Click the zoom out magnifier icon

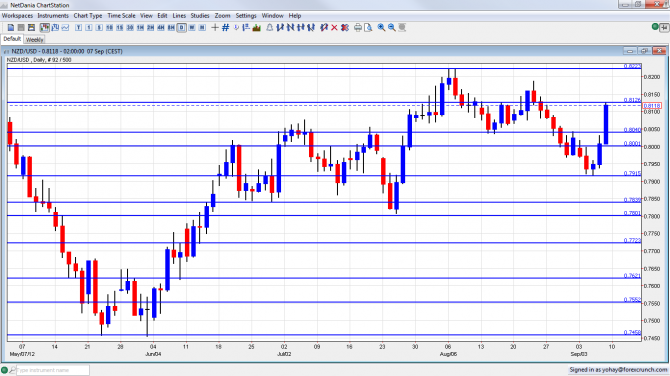coord(391,27)
